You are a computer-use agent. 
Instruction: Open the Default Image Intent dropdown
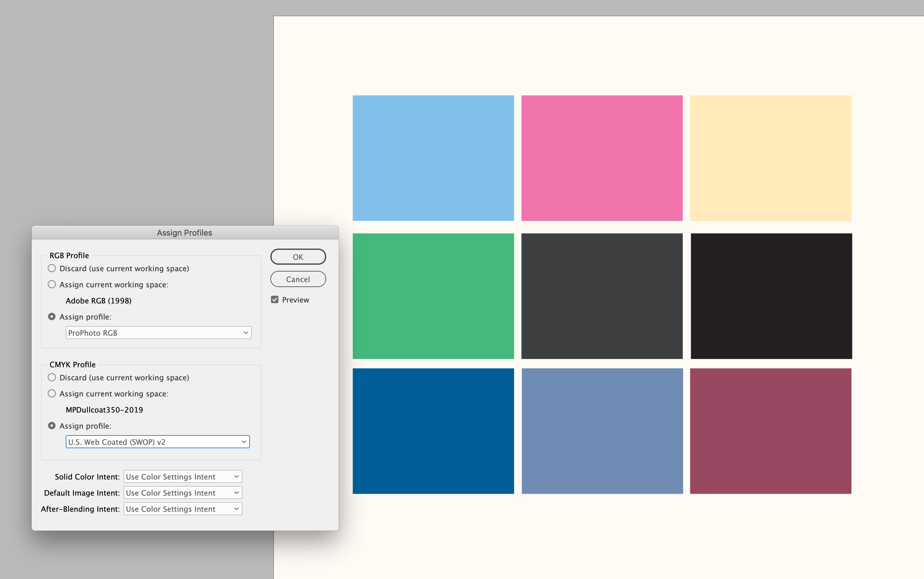pos(183,493)
